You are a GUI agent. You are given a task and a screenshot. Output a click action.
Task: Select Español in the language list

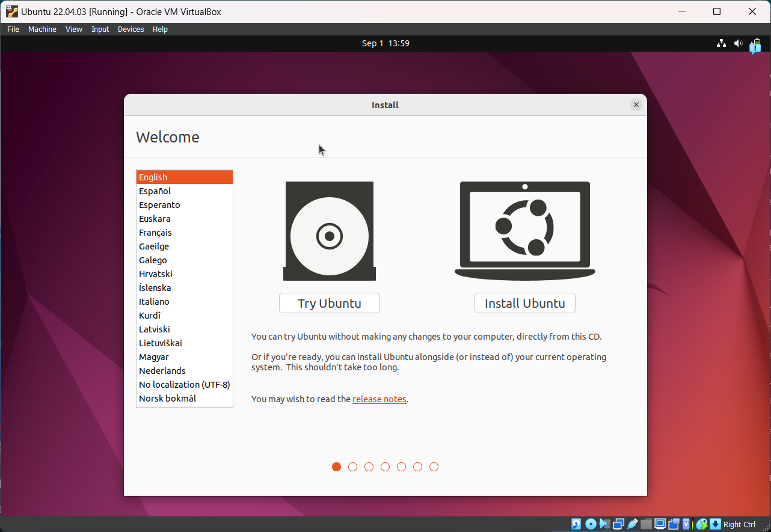point(185,191)
